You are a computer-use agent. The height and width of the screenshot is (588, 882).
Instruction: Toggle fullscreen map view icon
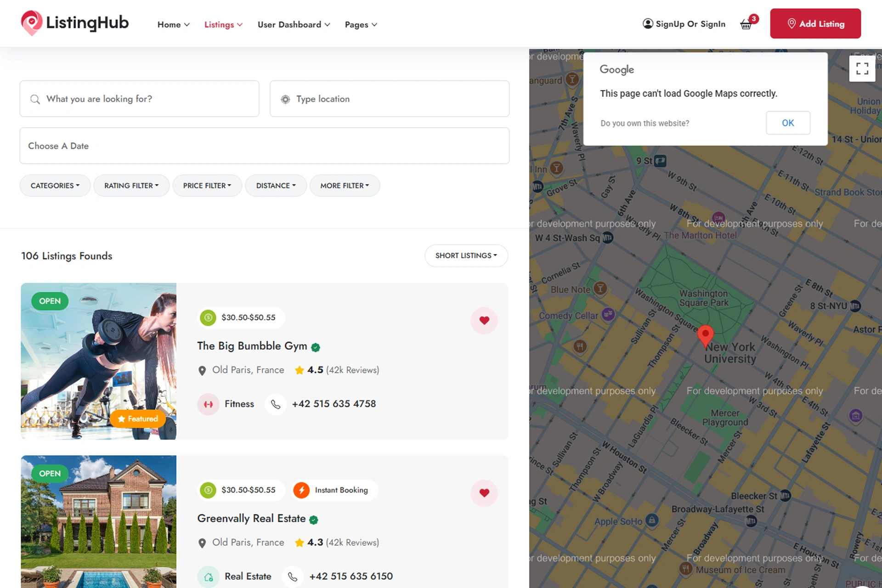[862, 68]
